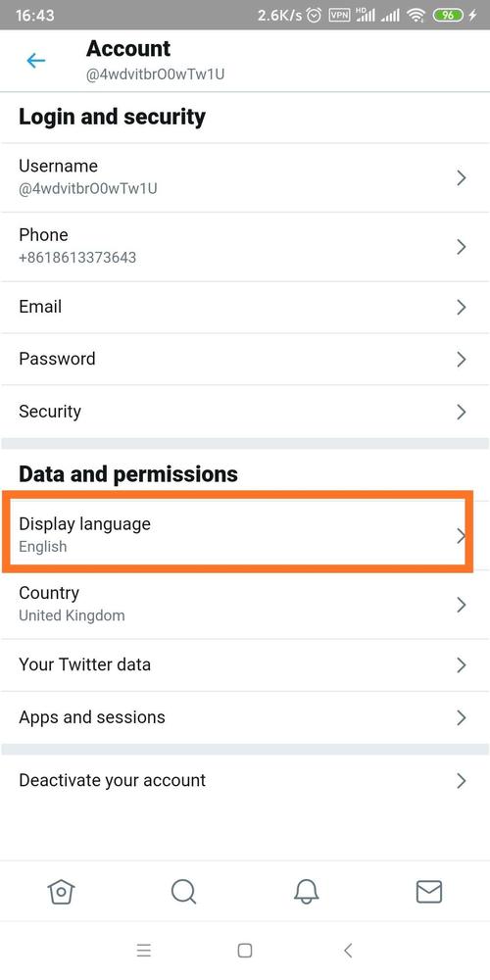Open the Notifications bell icon
Viewport: 490px width, 980px height.
pyautogui.click(x=306, y=892)
